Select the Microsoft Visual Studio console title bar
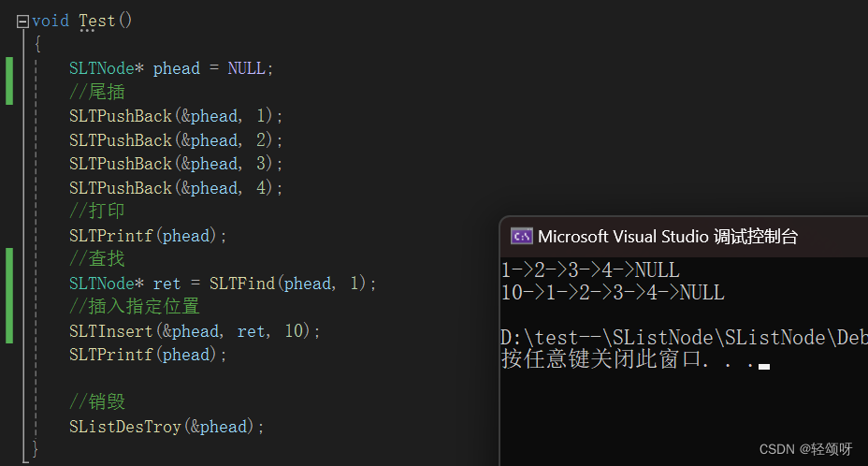This screenshot has height=466, width=868. click(684, 237)
